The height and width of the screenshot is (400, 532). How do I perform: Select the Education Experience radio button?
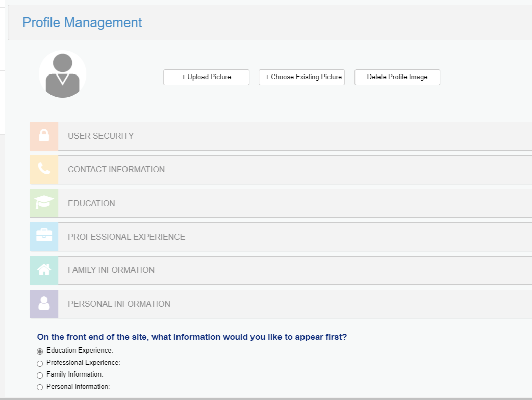click(x=40, y=351)
